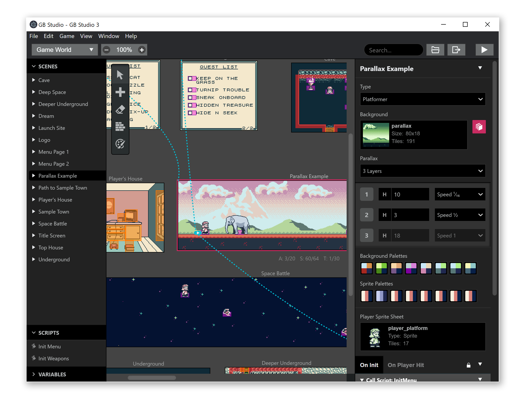Click the first background palette swatch
Image resolution: width=532 pixels, height=417 pixels.
click(x=366, y=268)
